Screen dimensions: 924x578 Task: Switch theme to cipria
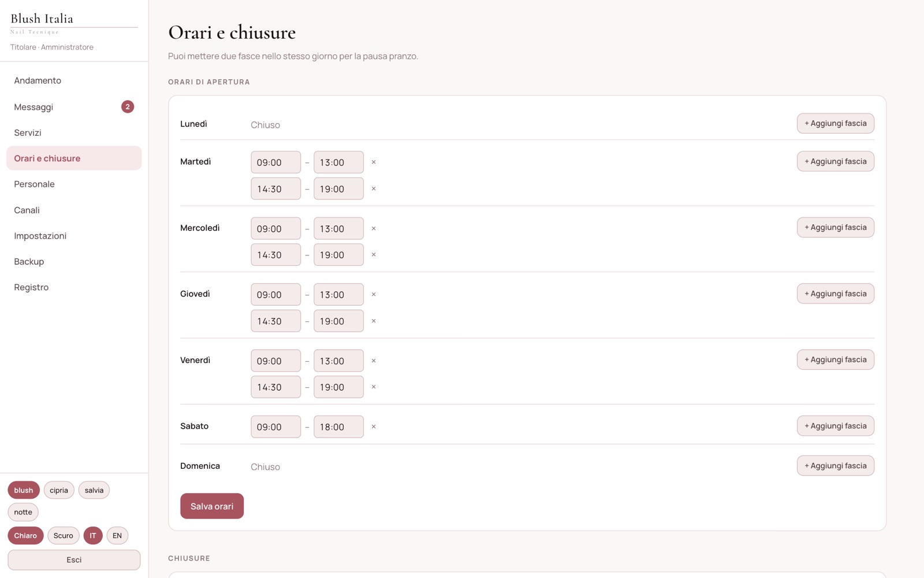pyautogui.click(x=59, y=490)
